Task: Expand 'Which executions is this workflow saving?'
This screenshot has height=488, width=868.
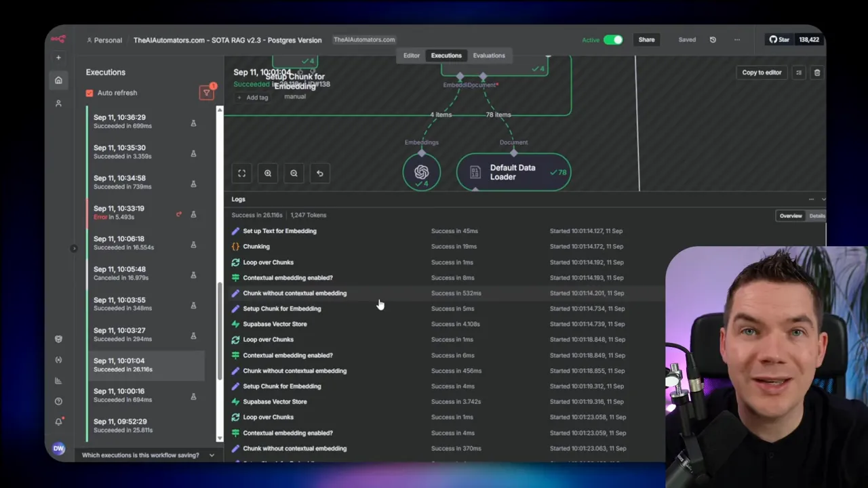Action: (x=148, y=455)
